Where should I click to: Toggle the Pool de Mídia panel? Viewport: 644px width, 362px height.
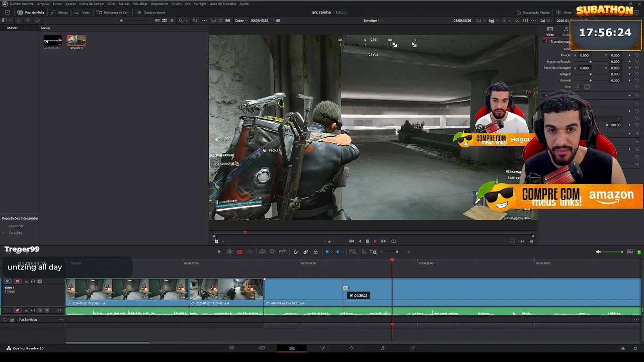tap(31, 12)
